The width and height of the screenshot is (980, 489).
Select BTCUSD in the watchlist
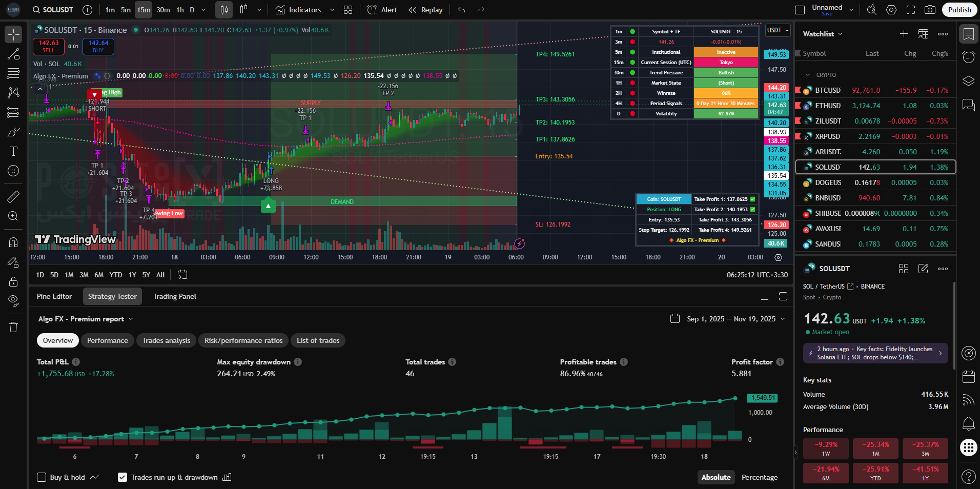pos(828,90)
